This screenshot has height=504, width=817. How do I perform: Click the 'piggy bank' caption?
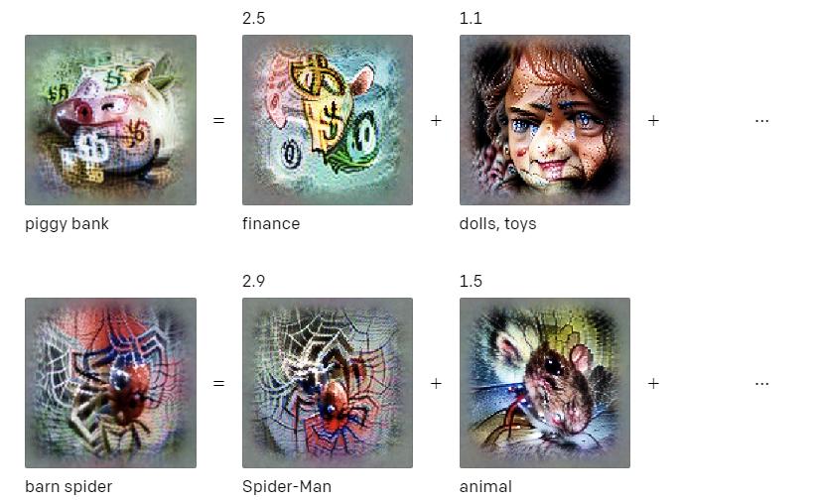click(x=67, y=224)
